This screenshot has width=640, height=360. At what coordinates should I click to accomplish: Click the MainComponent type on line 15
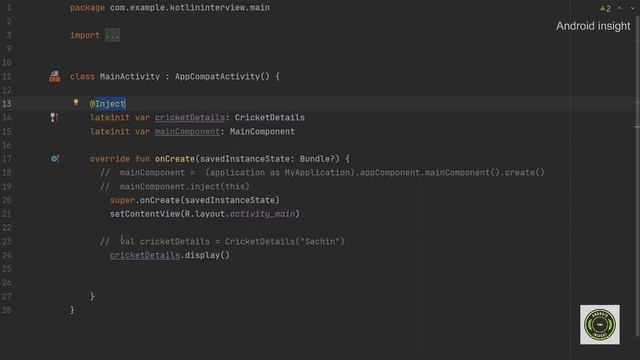[x=262, y=131]
